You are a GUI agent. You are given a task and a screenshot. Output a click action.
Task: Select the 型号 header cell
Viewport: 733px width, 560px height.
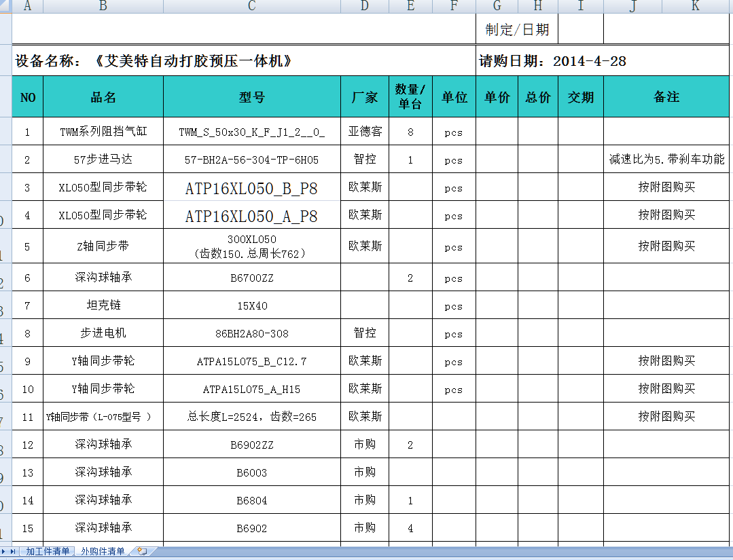[x=252, y=97]
